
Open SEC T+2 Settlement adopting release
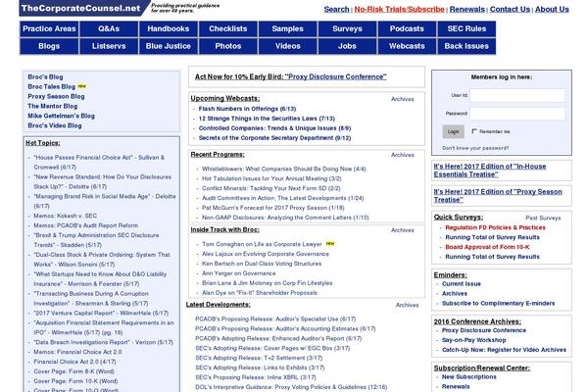tap(259, 358)
